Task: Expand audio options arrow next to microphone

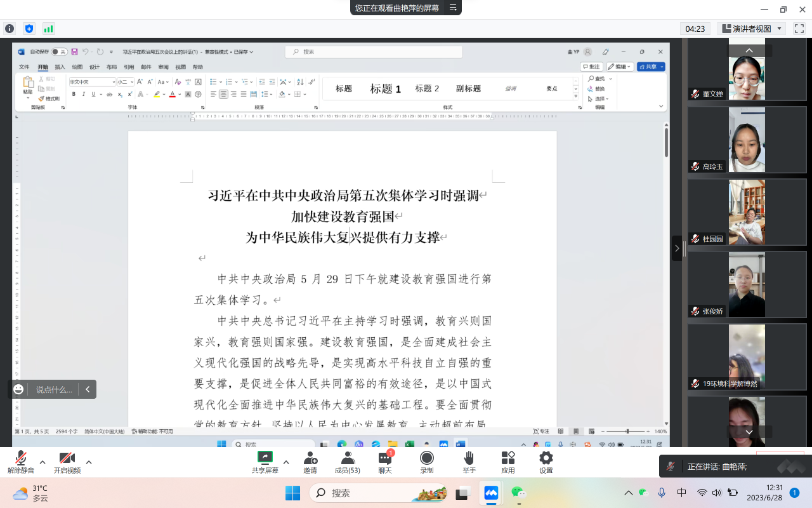Action: click(43, 462)
